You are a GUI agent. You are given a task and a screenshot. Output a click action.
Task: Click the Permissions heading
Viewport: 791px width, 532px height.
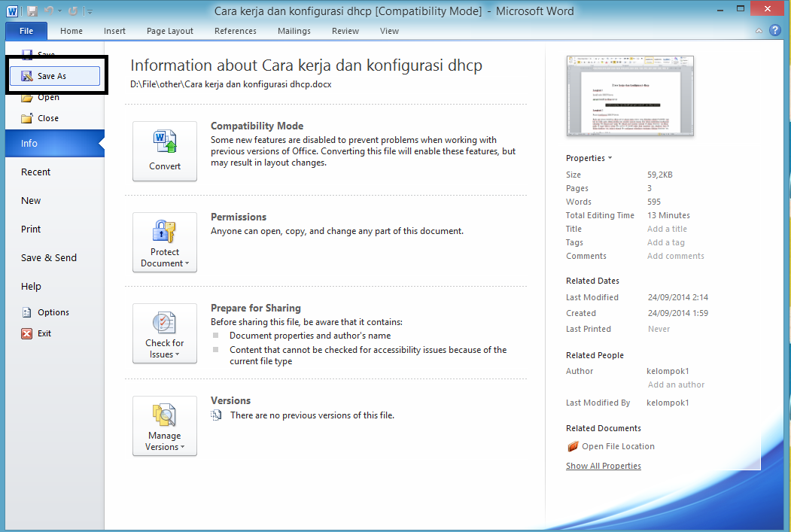pyautogui.click(x=239, y=217)
